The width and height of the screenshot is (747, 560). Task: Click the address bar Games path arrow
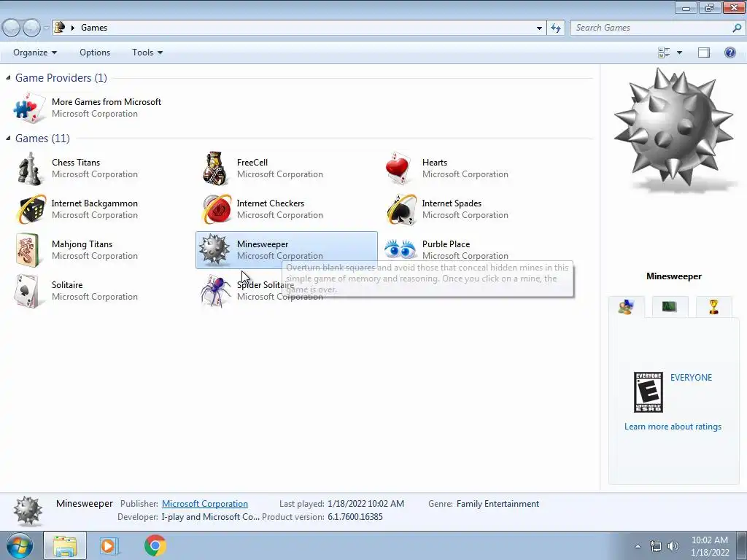tap(73, 28)
